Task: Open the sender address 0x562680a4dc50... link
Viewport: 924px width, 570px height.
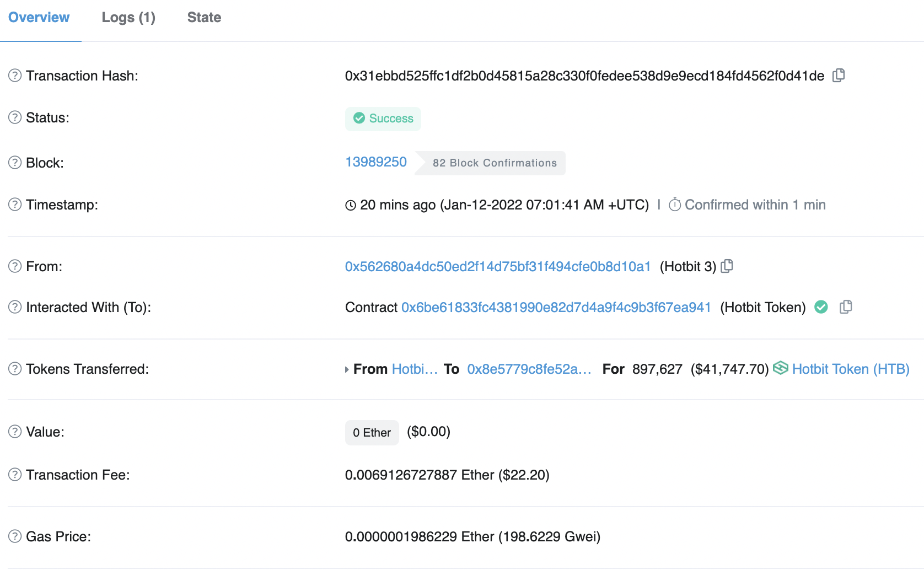Action: pos(497,267)
